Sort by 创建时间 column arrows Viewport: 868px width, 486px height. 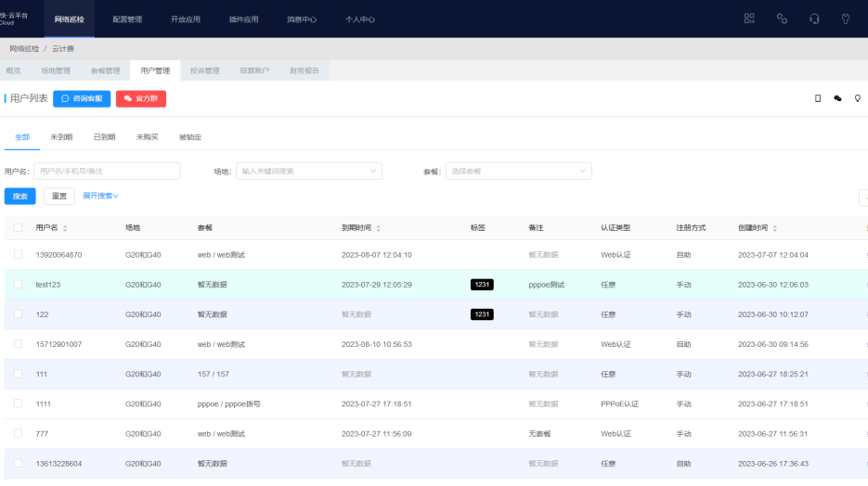pos(775,228)
